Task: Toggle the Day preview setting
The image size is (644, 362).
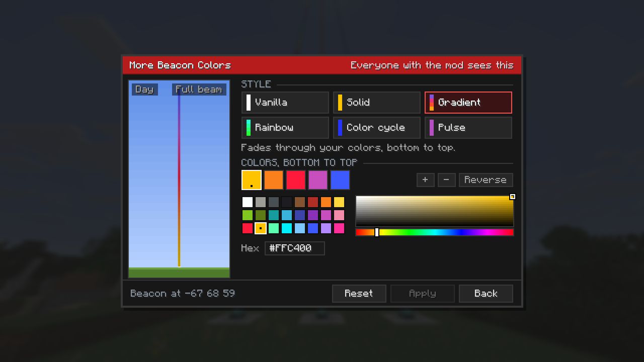Action: pyautogui.click(x=144, y=89)
